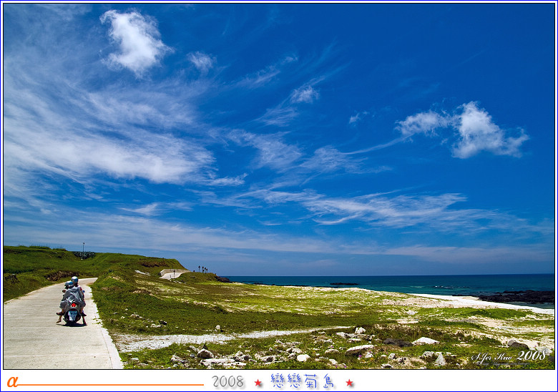Image resolution: width=558 pixels, height=392 pixels.
Task: Click the orange 'a' logo in caption bar
Action: point(11,381)
